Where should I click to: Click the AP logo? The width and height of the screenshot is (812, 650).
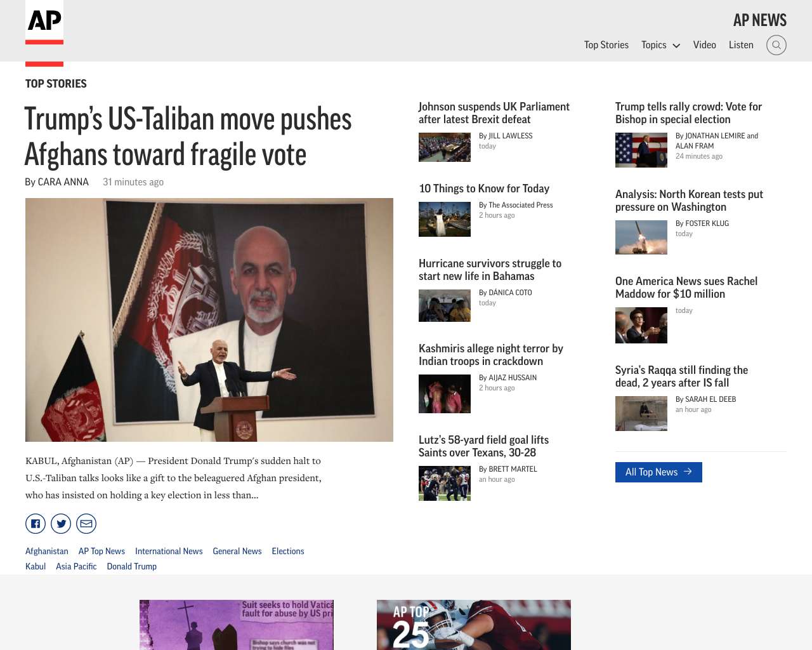44,22
